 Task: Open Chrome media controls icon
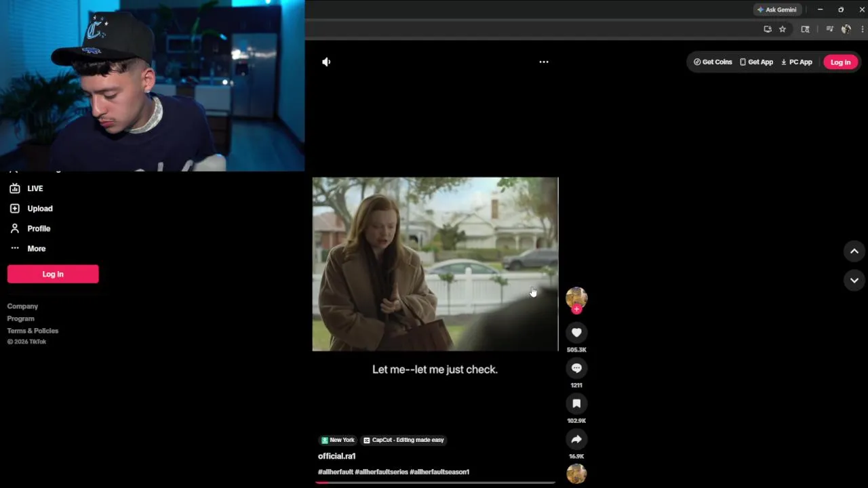pyautogui.click(x=829, y=29)
